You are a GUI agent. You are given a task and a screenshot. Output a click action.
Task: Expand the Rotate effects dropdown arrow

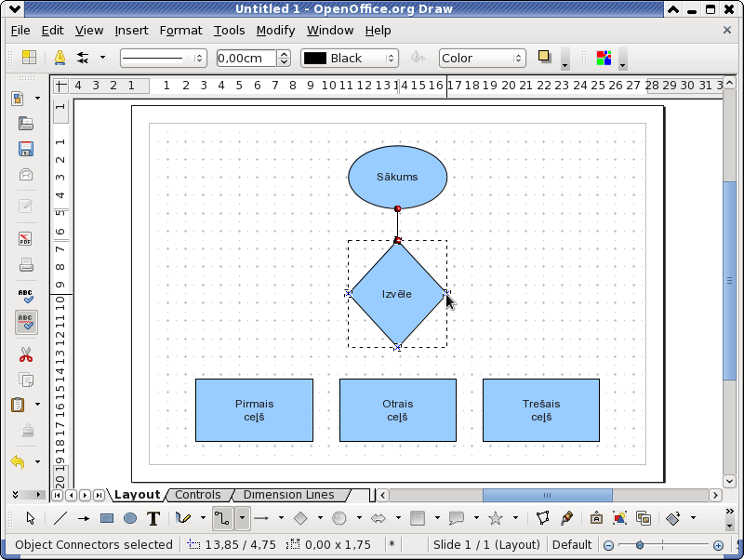tap(693, 518)
